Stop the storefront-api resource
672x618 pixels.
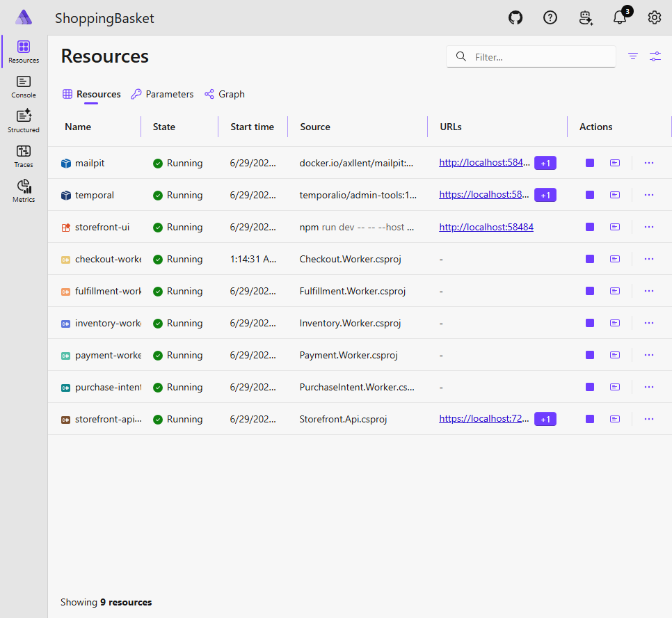(590, 419)
